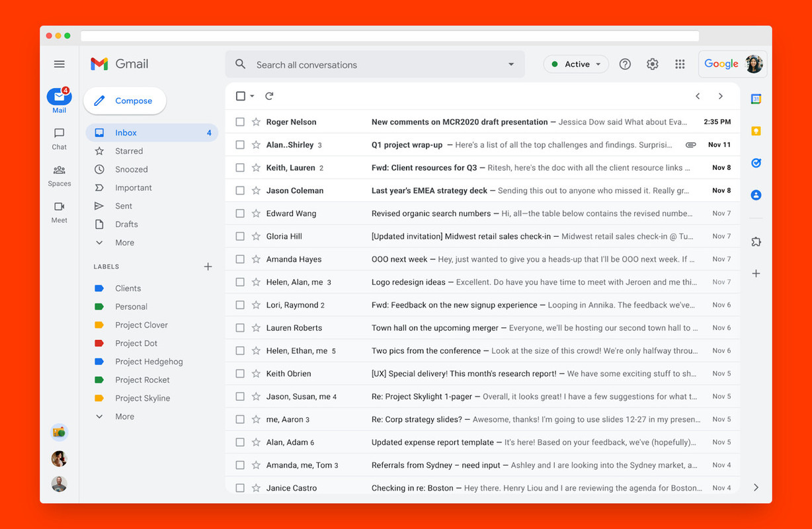Open the main menu hamburger icon
This screenshot has height=529, width=812.
point(60,64)
